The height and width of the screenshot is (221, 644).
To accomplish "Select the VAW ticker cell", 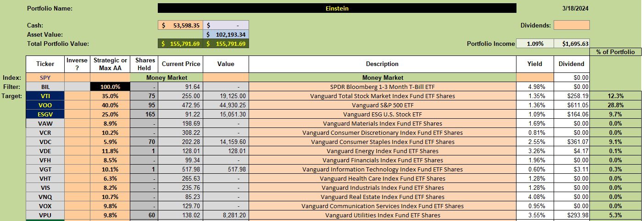I will 45,124.
